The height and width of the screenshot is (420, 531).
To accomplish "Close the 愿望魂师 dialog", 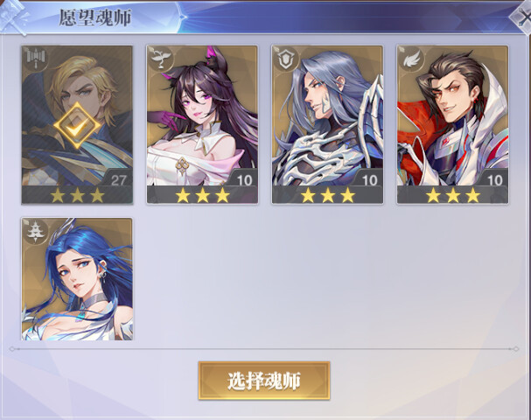I will tap(522, 17).
